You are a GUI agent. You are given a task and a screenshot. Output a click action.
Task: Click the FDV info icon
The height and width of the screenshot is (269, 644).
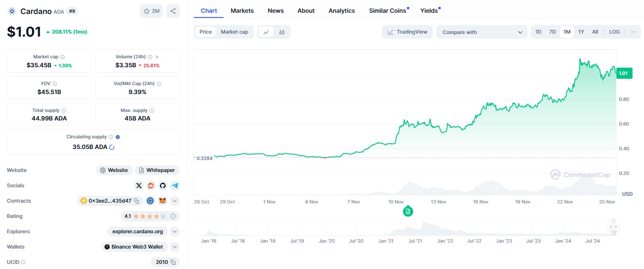click(x=55, y=84)
